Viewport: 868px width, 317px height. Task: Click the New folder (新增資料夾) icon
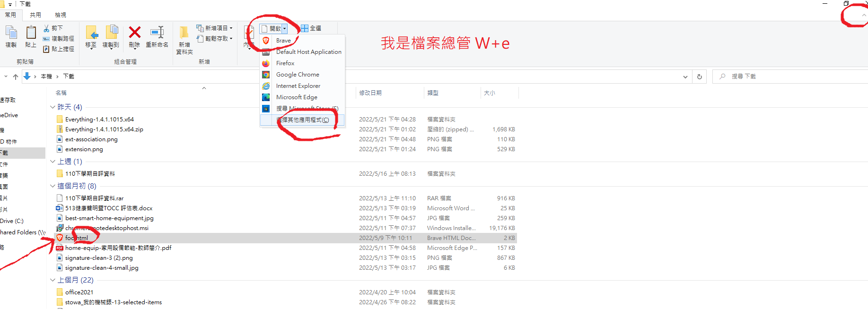coord(184,33)
